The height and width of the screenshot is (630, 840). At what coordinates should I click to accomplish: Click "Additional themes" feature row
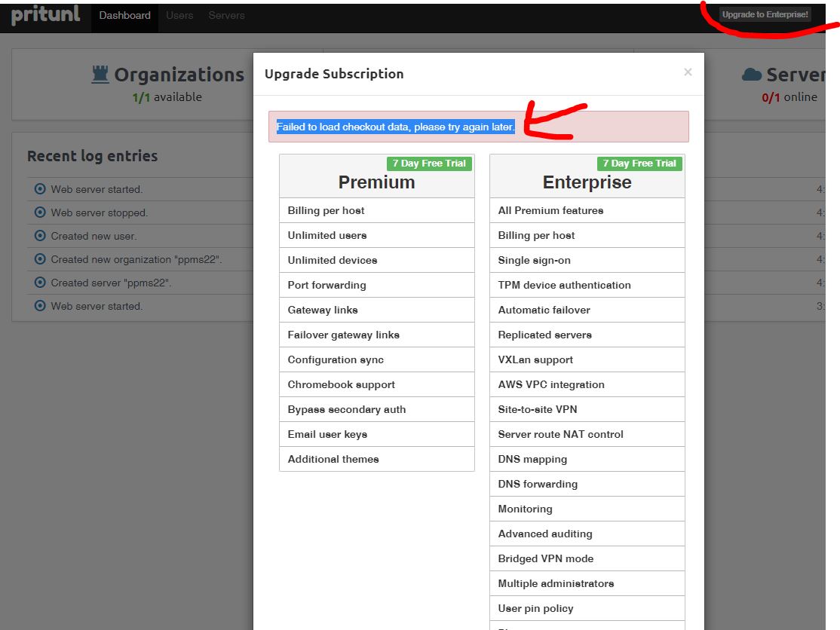pyautogui.click(x=376, y=459)
